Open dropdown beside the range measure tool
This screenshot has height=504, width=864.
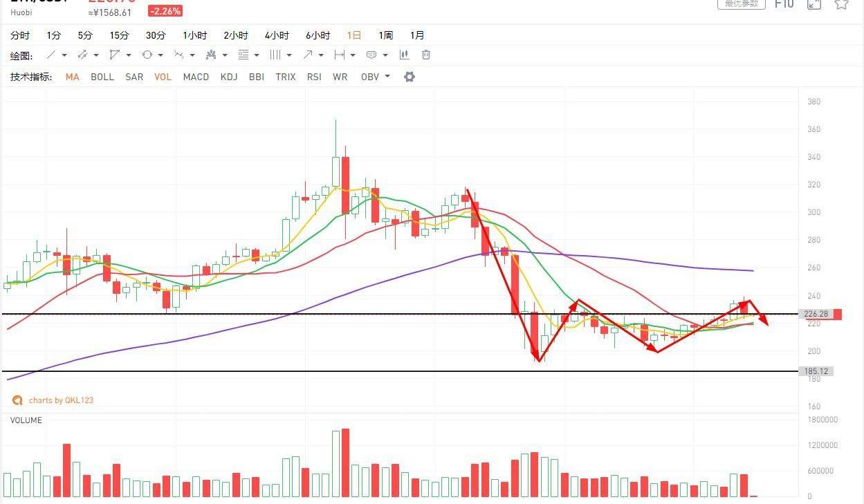click(x=353, y=55)
